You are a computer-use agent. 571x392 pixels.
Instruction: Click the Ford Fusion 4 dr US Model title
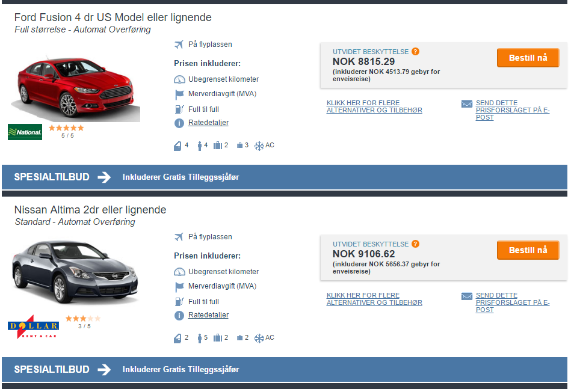[113, 17]
